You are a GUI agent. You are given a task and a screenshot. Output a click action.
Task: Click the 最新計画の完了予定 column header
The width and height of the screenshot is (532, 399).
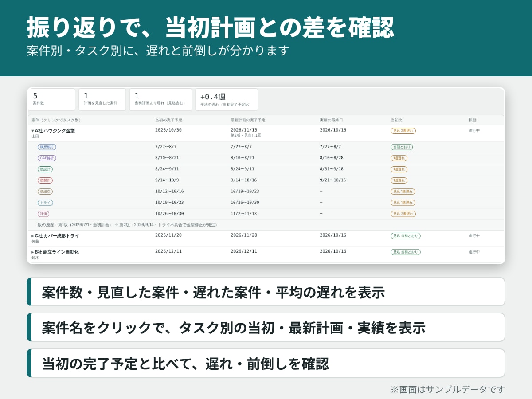pos(248,120)
